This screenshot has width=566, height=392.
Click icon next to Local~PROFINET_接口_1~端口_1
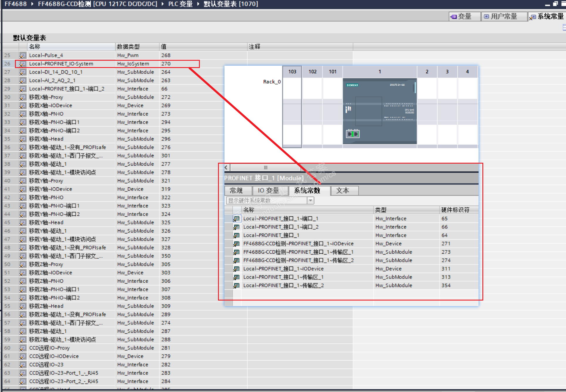[236, 219]
